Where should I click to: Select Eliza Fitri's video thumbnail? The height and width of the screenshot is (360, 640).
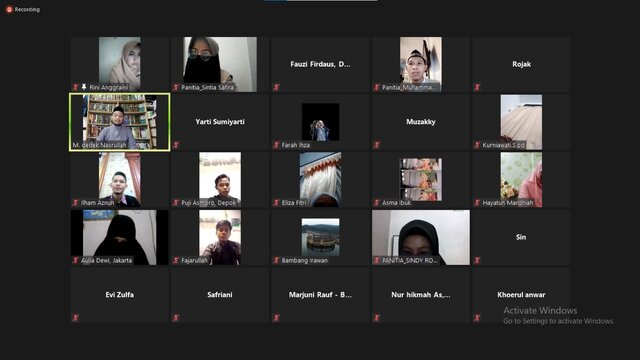click(320, 180)
